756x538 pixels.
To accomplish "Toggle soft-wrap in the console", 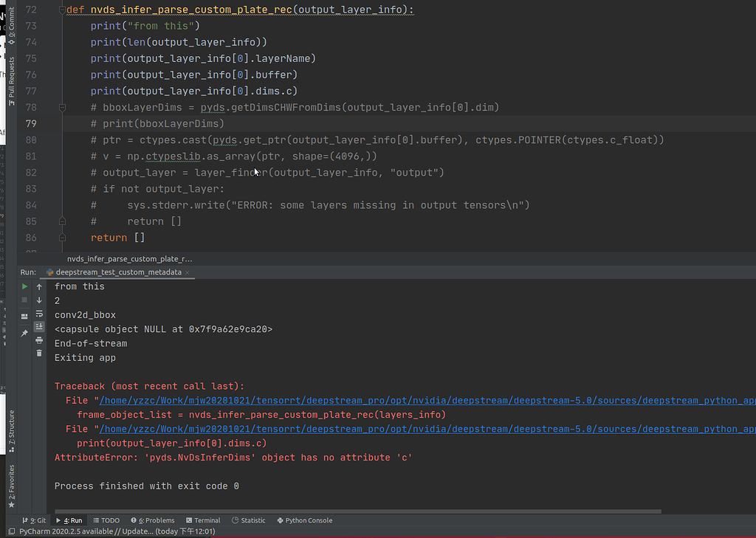I will tap(39, 314).
